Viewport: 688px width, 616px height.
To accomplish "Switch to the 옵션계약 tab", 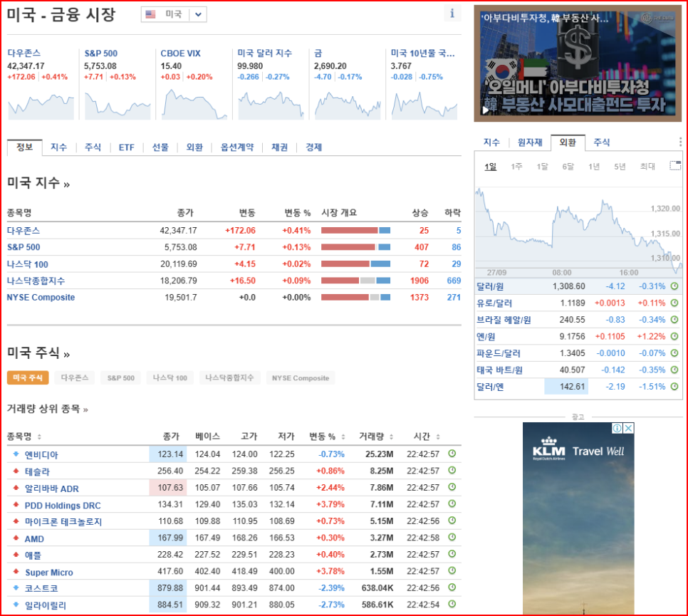I will click(237, 147).
